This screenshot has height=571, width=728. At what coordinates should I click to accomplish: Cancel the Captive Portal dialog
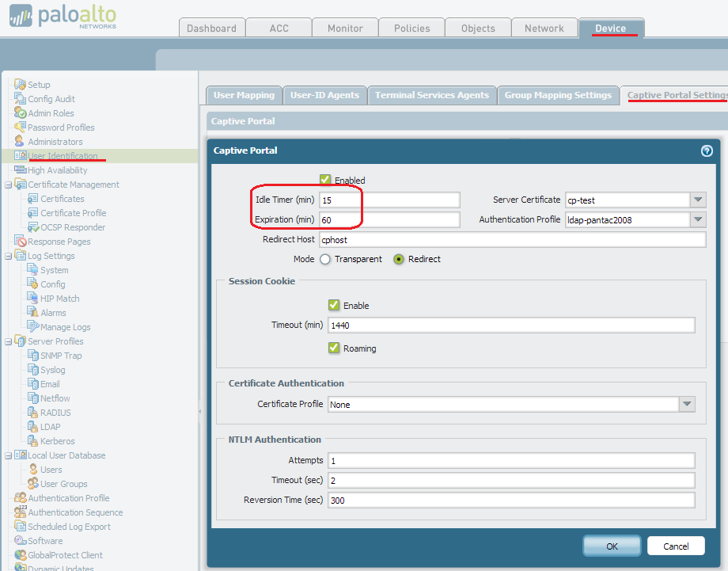click(x=676, y=546)
